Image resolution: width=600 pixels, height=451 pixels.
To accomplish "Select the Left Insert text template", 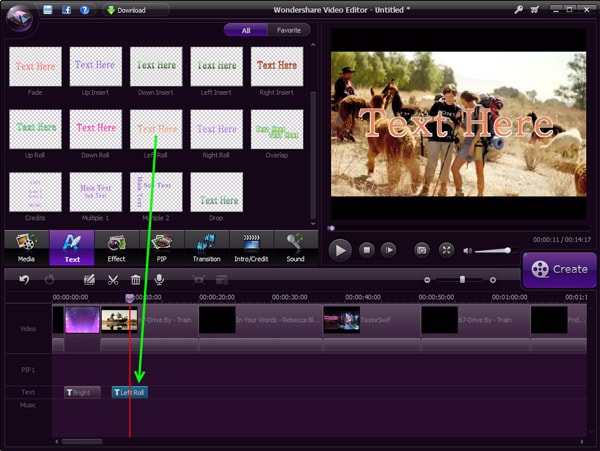I will tap(217, 67).
